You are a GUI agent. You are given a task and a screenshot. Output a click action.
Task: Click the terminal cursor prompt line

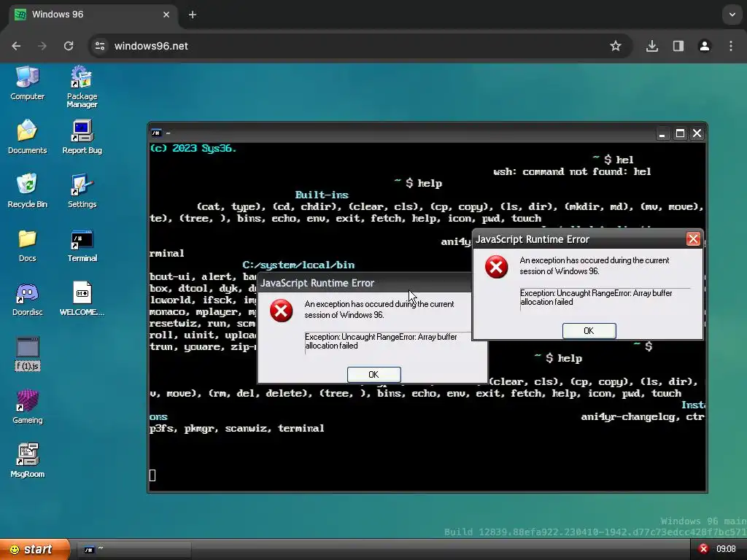point(152,475)
